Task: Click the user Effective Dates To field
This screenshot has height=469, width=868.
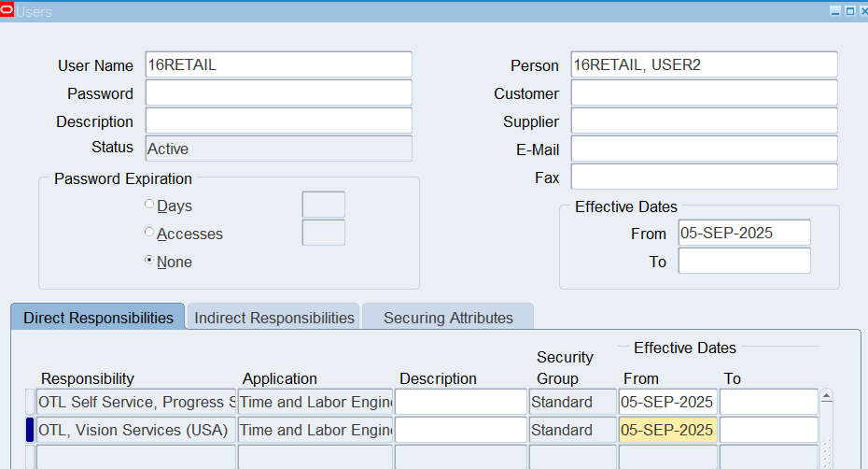Action: [744, 261]
